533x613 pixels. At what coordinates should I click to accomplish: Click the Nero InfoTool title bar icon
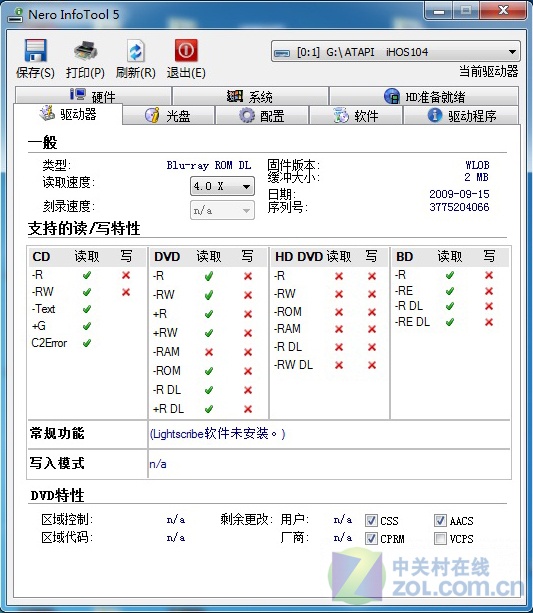pyautogui.click(x=16, y=15)
